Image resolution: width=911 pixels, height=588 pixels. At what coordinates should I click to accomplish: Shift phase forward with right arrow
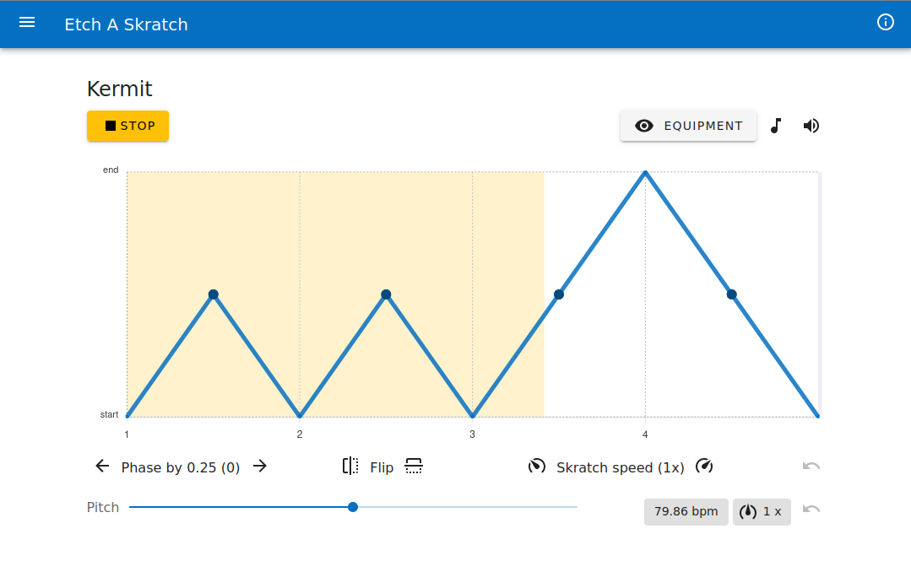(x=260, y=467)
